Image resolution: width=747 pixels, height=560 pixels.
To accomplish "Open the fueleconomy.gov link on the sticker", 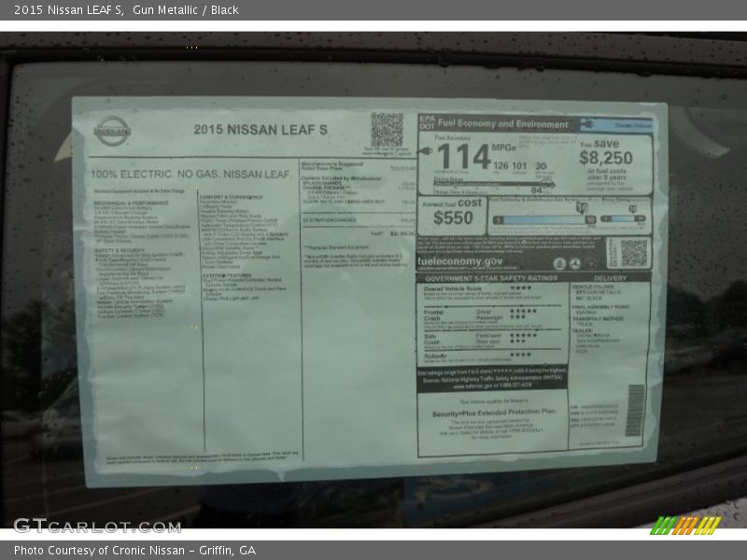I will tap(459, 261).
